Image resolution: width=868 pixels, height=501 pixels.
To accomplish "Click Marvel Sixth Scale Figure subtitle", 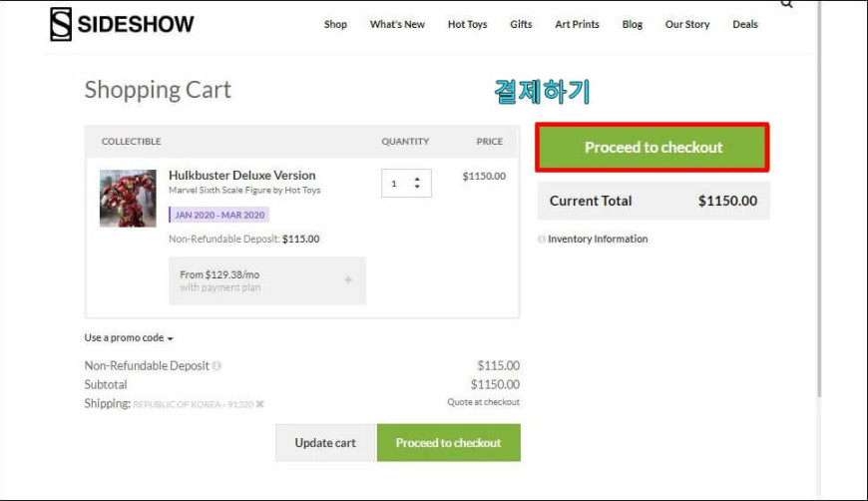I will (244, 190).
